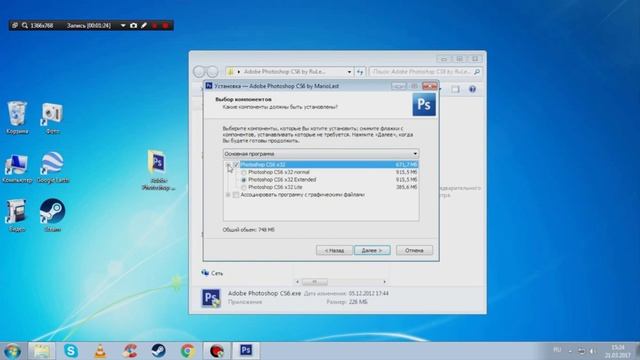Click the Назад button in installer
640x360 pixels.
[334, 250]
